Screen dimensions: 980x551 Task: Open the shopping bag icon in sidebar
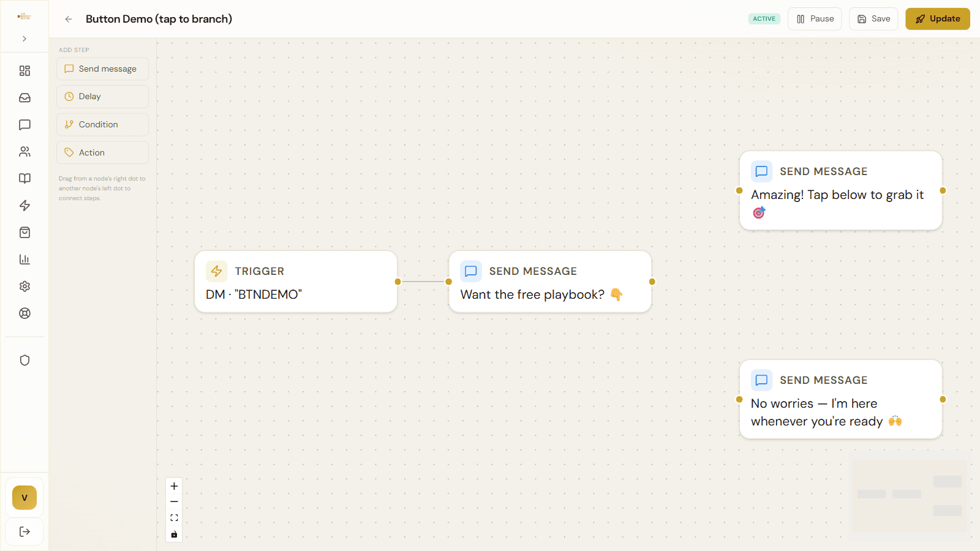click(x=24, y=233)
